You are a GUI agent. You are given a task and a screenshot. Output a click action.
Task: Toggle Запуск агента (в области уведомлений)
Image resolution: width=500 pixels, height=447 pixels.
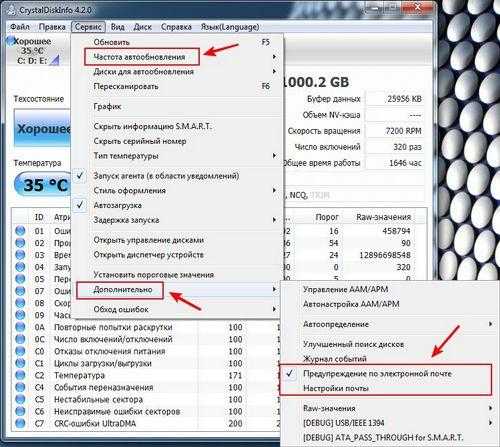coord(177,176)
